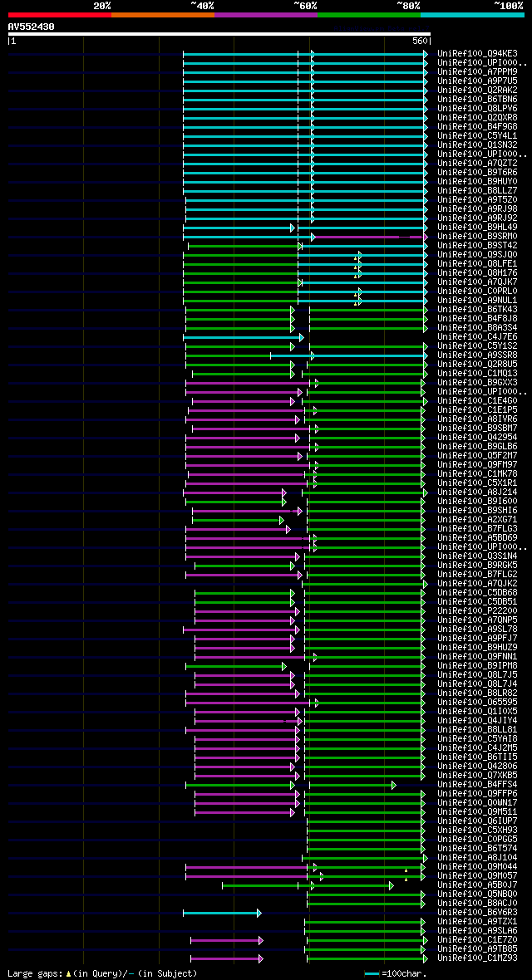Open hit UniRef100_B9RGK5
This screenshot has height=980, width=532.
point(477,565)
